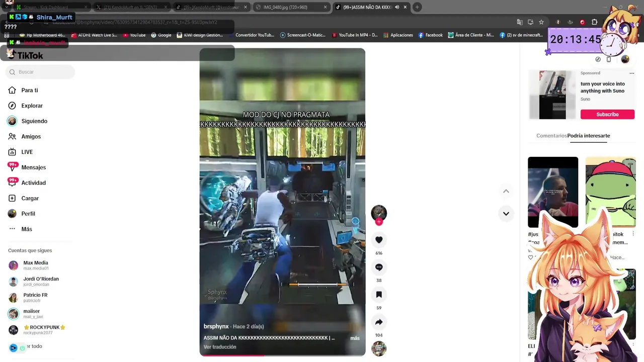Open the KIWI design Gestión bookmark
This screenshot has height=362, width=644.
coord(200,35)
